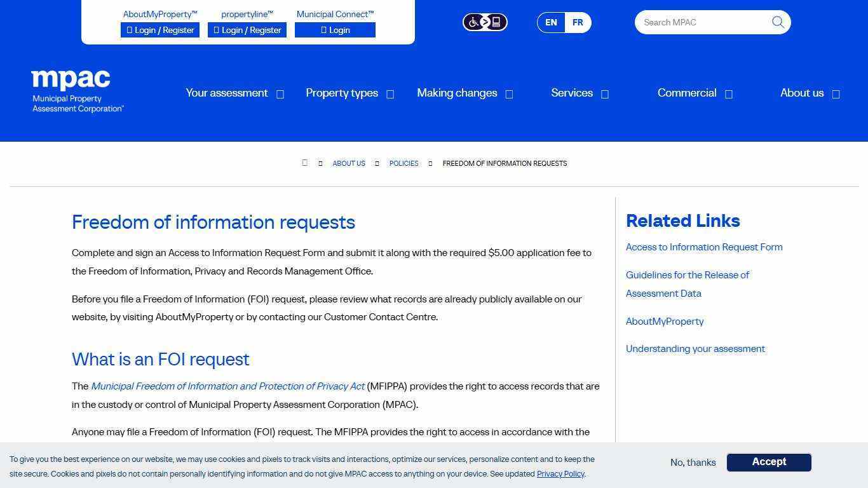
Task: Dismiss cookie banner with No, thanks
Action: tap(693, 463)
